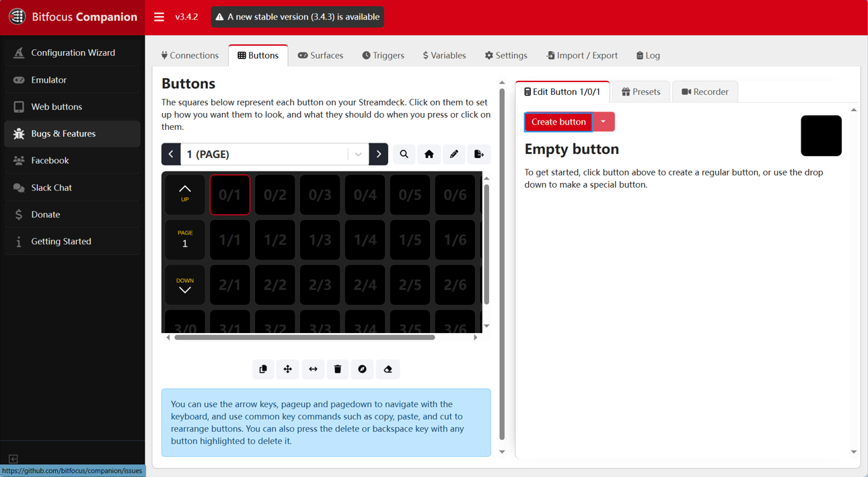Open the page export icon
Image resolution: width=868 pixels, height=477 pixels.
tap(479, 154)
